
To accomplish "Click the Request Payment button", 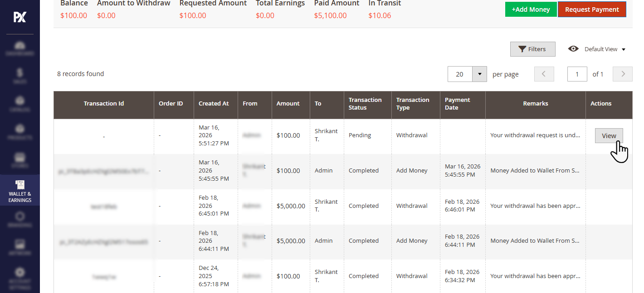I will (x=592, y=10).
